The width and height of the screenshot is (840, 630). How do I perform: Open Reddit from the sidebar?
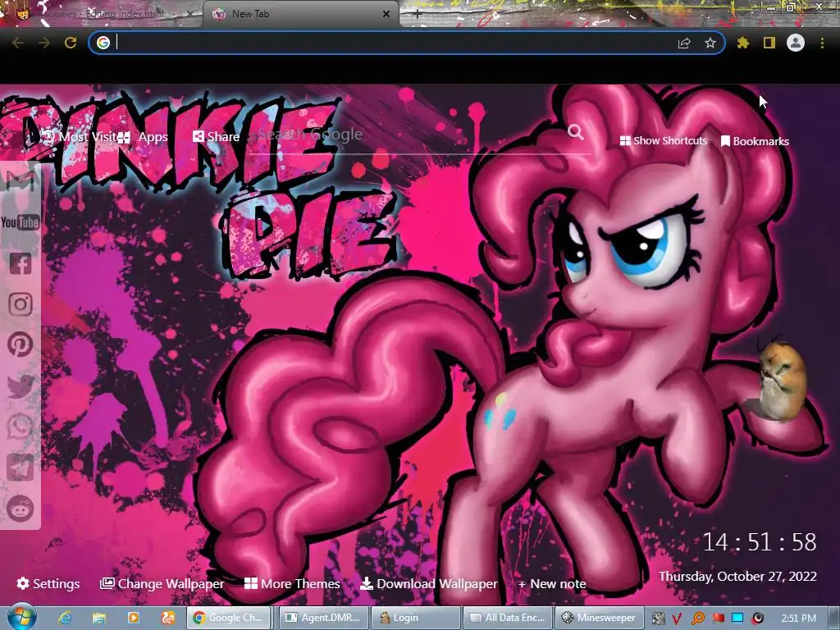point(21,509)
